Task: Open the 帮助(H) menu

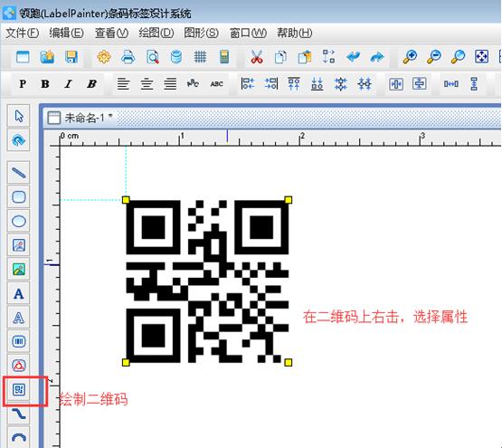Action: [294, 33]
